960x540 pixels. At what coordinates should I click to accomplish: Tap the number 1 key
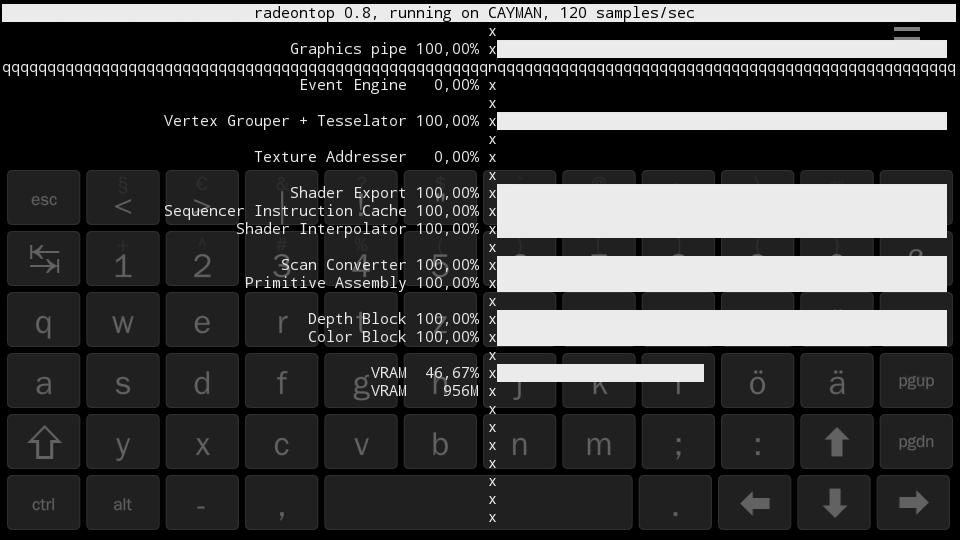click(122, 260)
